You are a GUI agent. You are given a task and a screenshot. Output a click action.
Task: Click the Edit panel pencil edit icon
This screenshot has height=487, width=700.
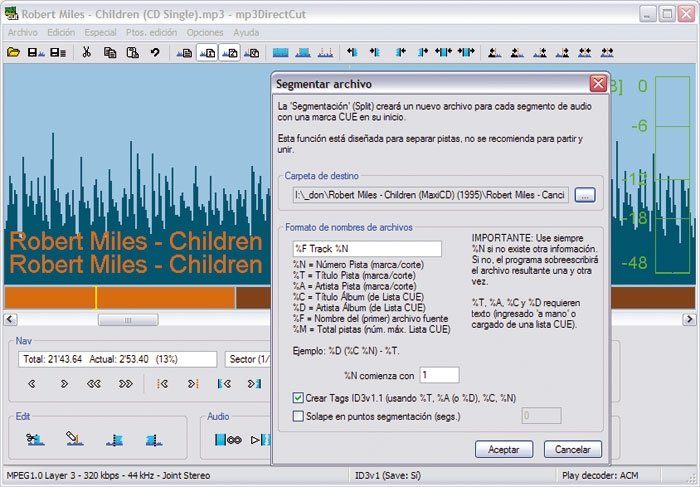[x=74, y=438]
